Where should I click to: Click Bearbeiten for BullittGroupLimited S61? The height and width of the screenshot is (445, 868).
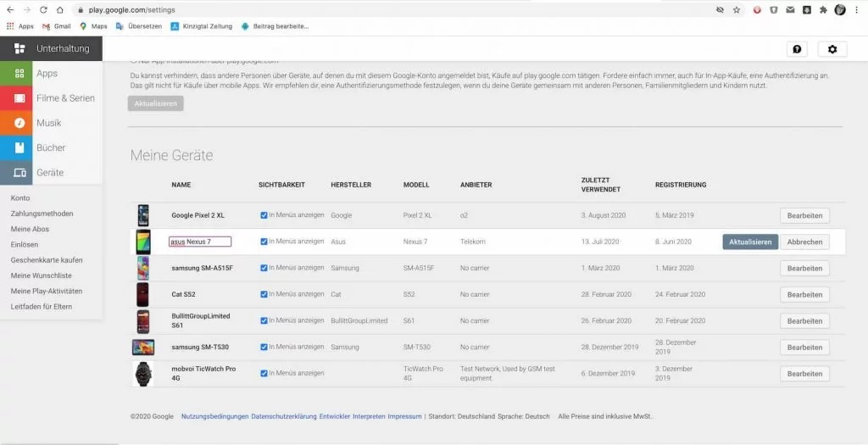(805, 321)
